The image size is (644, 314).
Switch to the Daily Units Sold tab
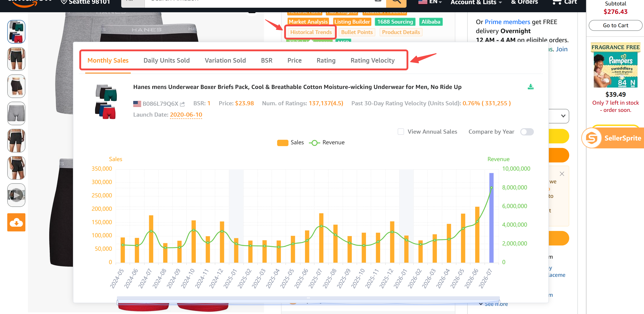coord(167,60)
